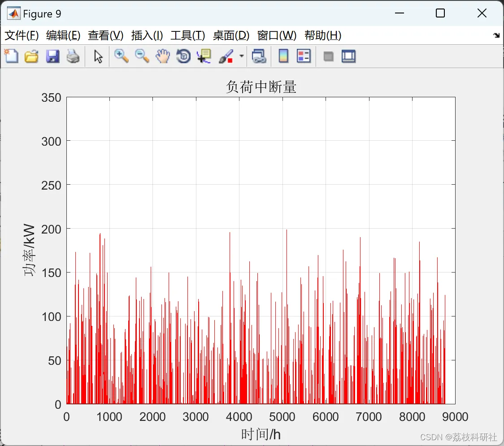Activate the Zoom In magnifier tool
Viewport: 504px width, 446px height.
(x=121, y=56)
